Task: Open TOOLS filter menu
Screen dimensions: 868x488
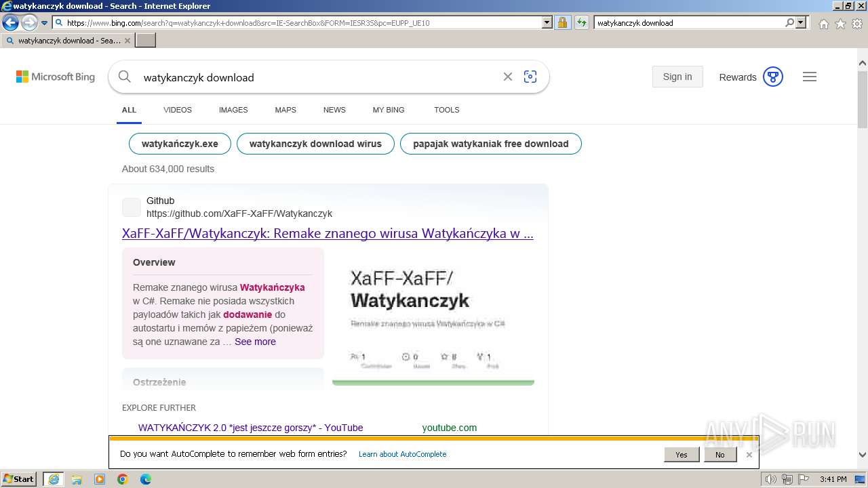Action: [447, 110]
